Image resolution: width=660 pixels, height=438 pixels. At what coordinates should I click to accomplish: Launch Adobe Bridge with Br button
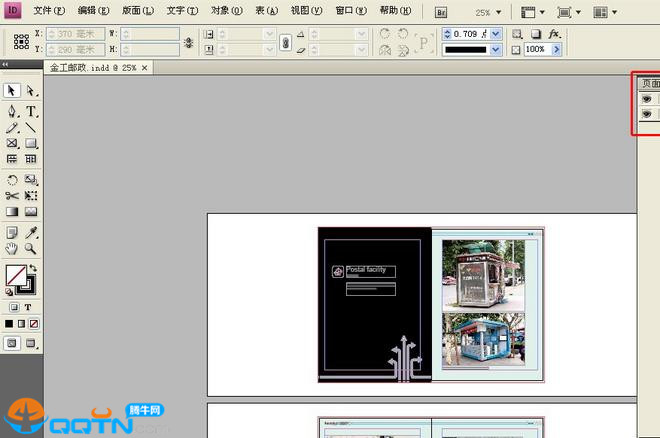[x=442, y=12]
